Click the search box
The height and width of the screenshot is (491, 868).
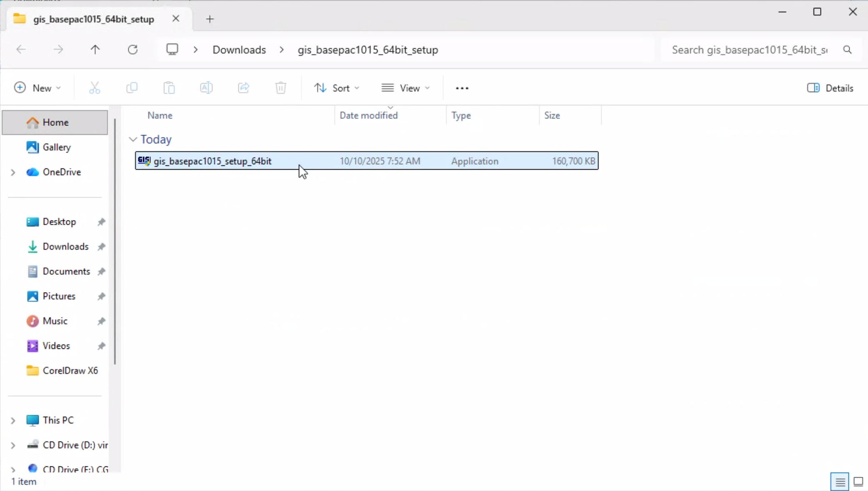point(750,49)
